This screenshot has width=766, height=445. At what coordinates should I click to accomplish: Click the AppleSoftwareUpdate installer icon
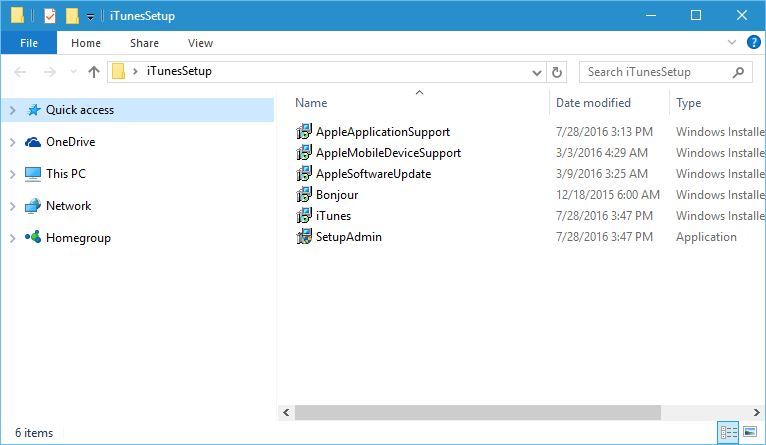[304, 173]
